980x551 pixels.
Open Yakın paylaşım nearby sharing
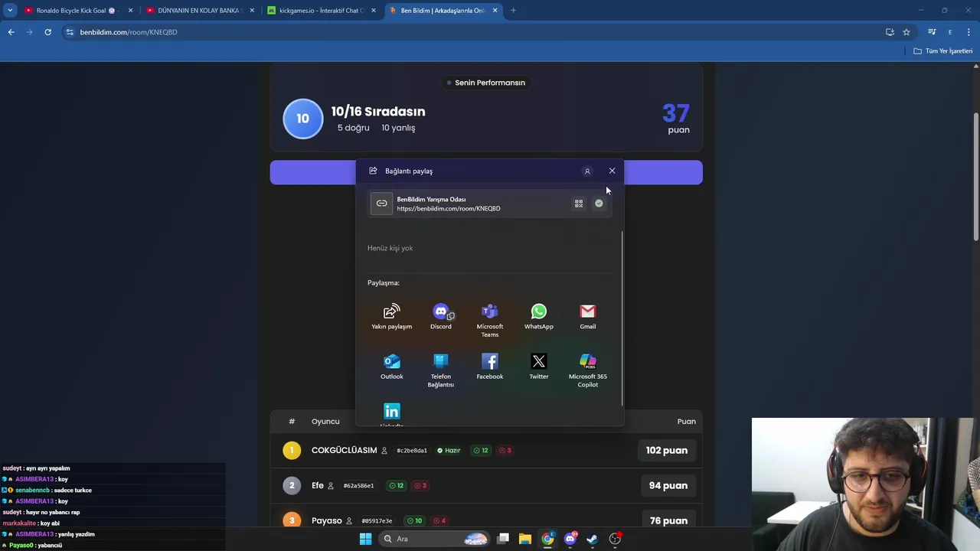[391, 317]
